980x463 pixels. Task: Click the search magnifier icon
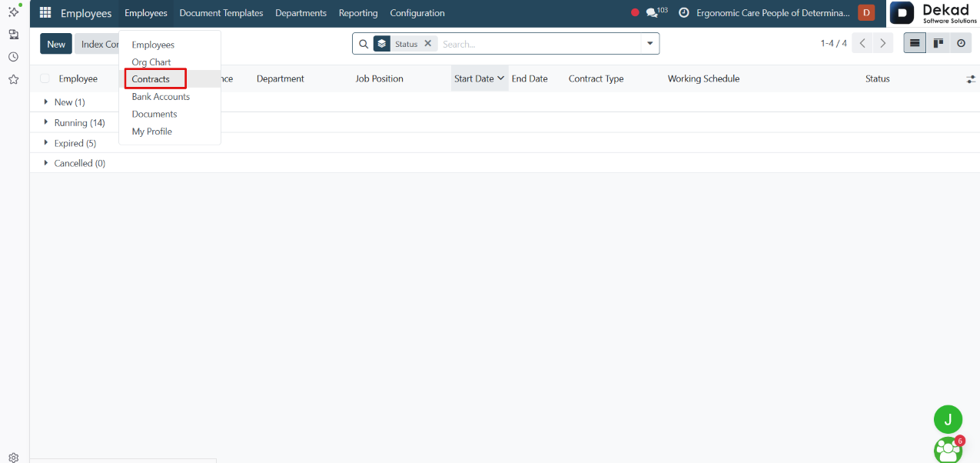click(364, 44)
